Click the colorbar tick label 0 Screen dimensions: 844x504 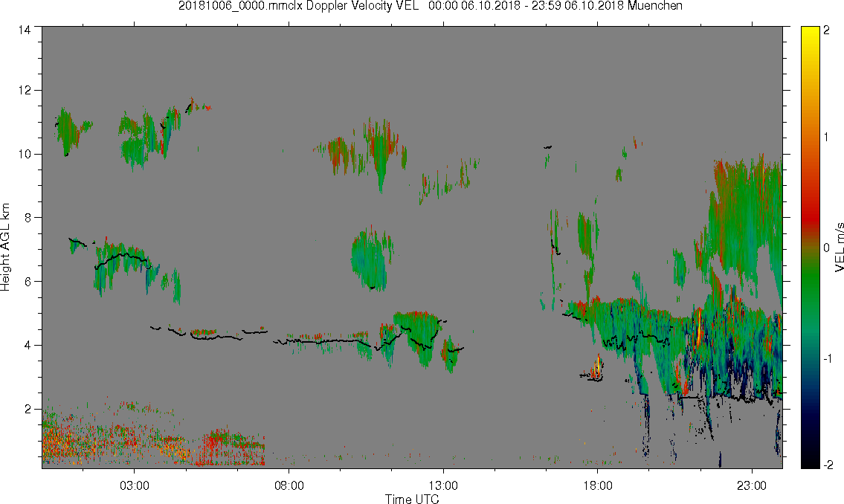(x=827, y=248)
